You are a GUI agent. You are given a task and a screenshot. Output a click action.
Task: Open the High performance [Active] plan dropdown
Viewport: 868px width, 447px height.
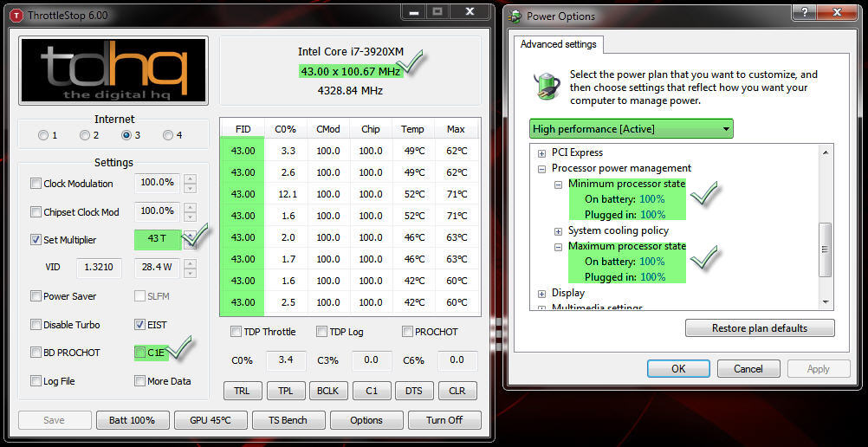click(631, 129)
